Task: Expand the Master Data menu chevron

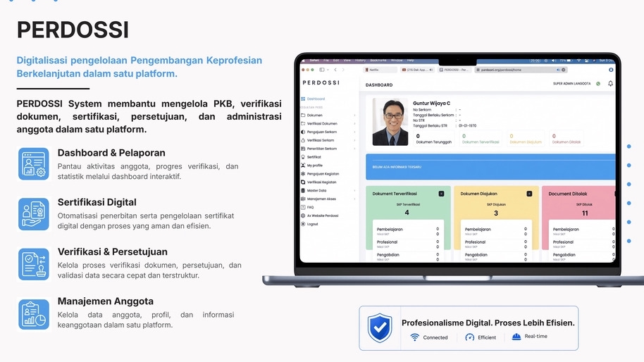Action: pos(354,190)
